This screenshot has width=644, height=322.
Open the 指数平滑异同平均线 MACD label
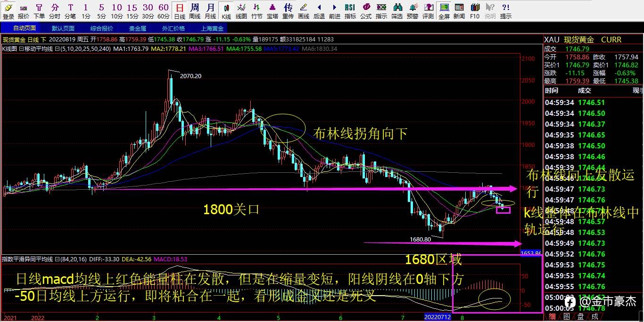click(27, 258)
